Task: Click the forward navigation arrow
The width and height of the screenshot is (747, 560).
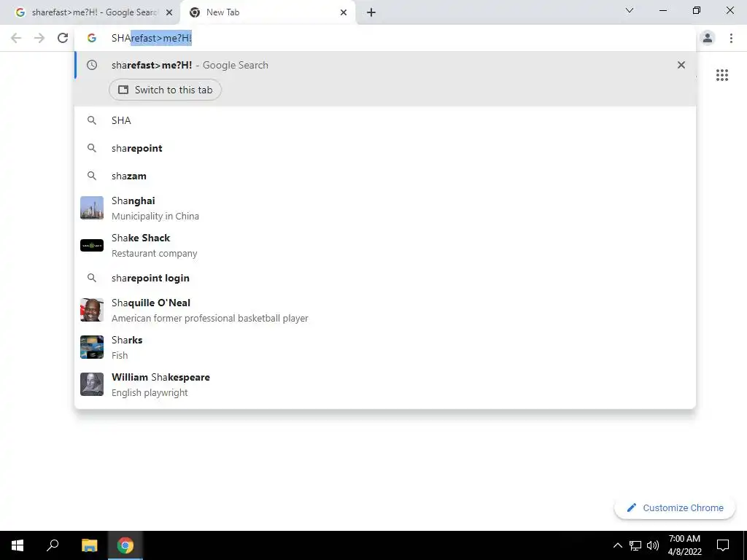Action: [x=39, y=38]
